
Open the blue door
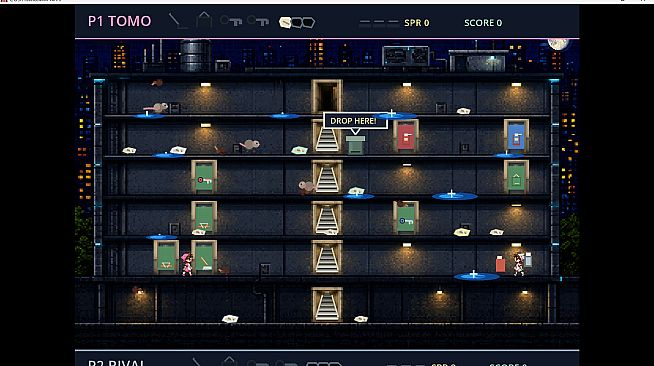click(516, 136)
